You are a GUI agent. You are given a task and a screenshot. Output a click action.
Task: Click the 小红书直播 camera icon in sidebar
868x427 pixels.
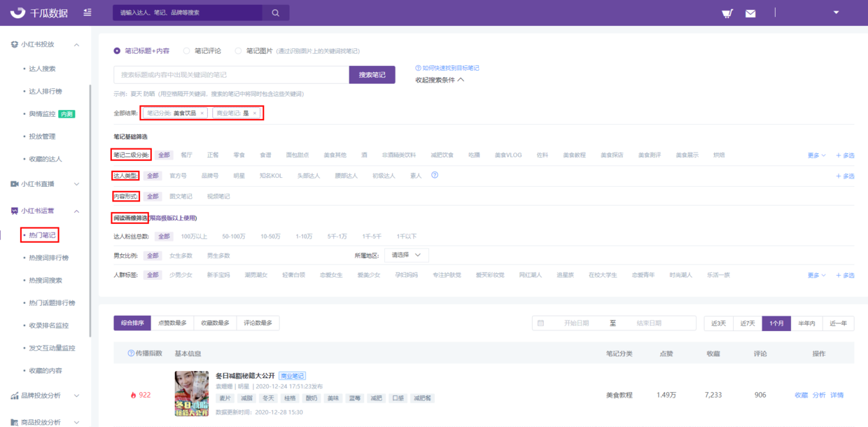pyautogui.click(x=15, y=185)
